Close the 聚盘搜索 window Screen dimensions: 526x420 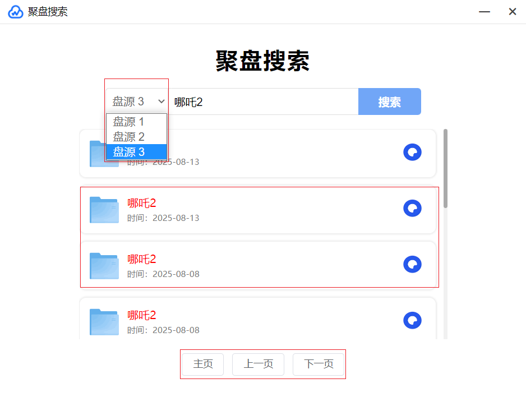(512, 12)
